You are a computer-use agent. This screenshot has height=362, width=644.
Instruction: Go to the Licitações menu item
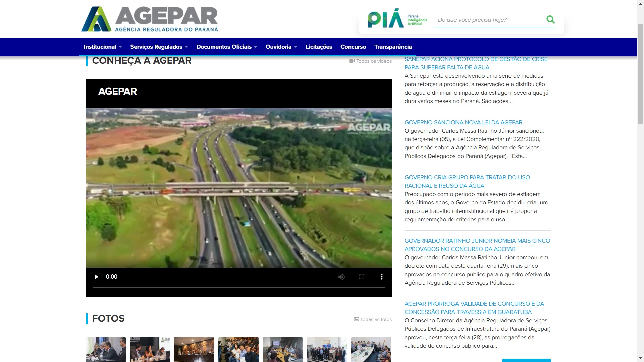319,47
